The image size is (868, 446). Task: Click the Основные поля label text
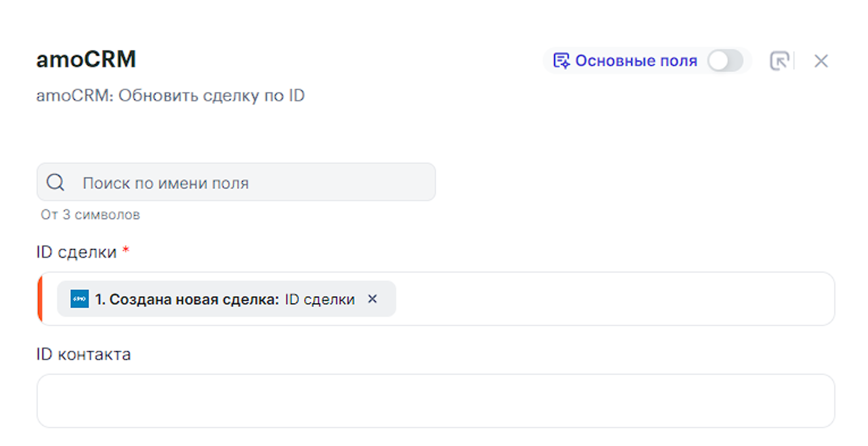point(635,61)
